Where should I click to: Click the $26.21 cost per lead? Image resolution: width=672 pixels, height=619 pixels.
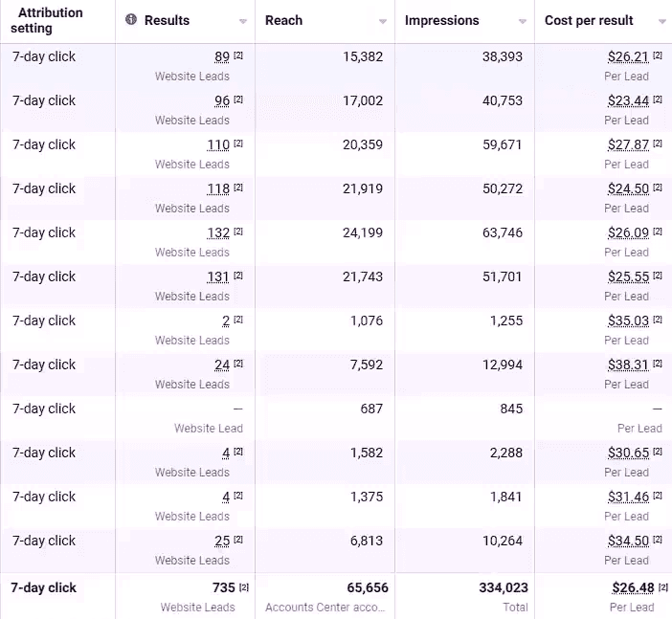pyautogui.click(x=628, y=56)
